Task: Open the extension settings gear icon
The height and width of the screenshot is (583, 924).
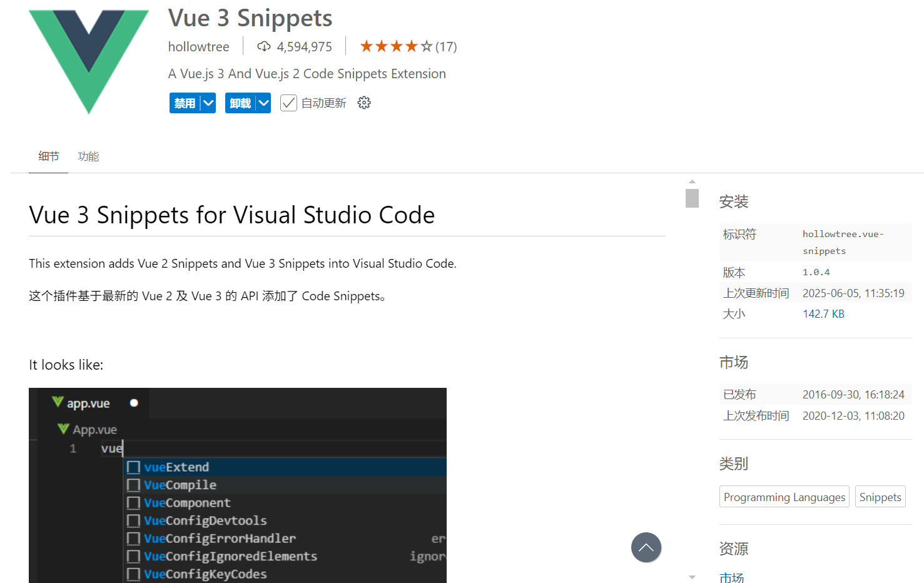Action: click(x=364, y=103)
